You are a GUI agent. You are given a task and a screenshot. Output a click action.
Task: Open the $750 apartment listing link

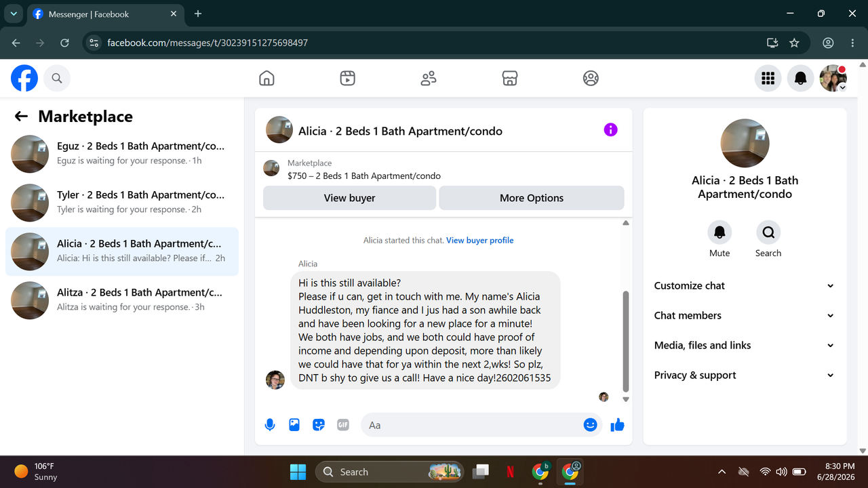point(364,176)
